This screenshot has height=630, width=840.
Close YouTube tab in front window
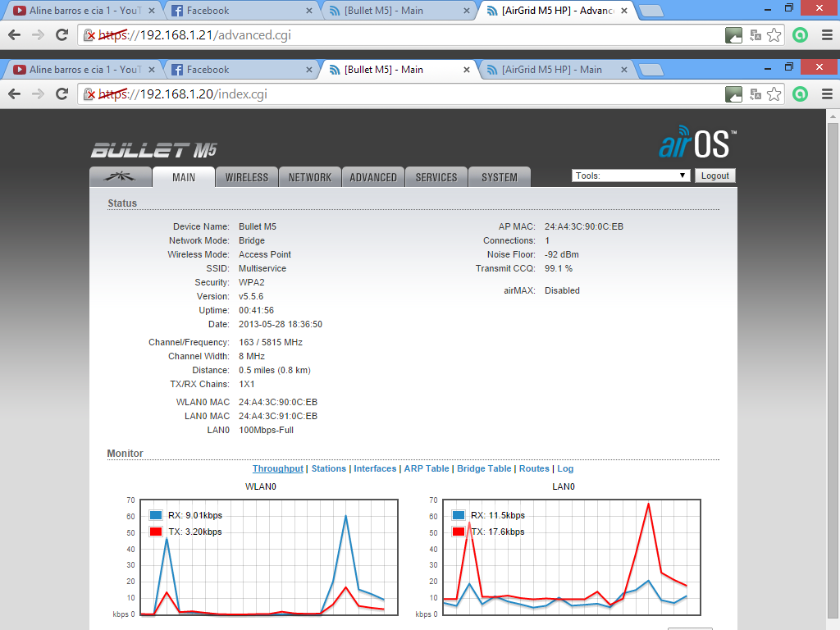152,70
